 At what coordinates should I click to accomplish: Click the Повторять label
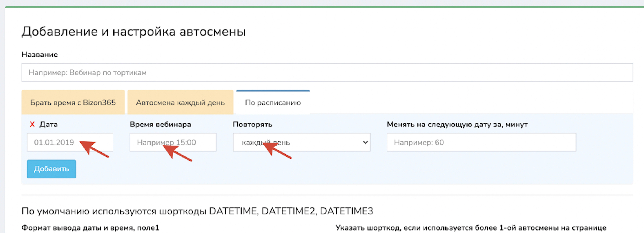coord(252,124)
